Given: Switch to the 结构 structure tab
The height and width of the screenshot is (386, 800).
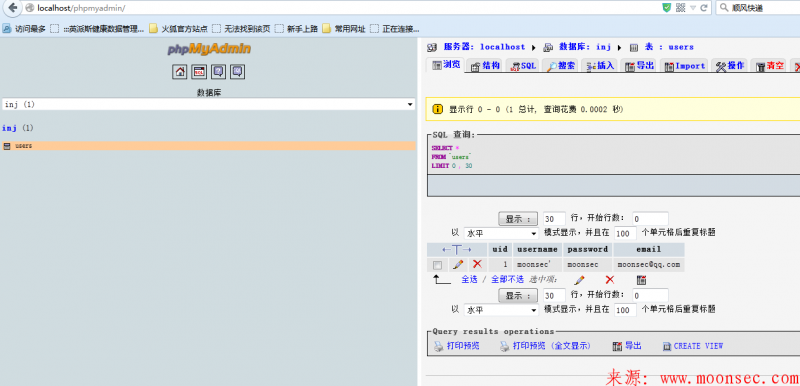Looking at the screenshot, I should [485, 65].
